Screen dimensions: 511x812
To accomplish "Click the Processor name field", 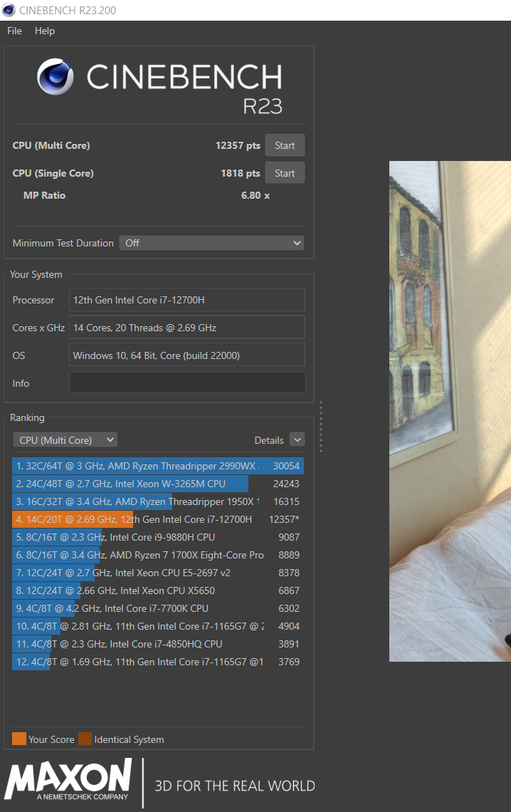I will pyautogui.click(x=187, y=300).
